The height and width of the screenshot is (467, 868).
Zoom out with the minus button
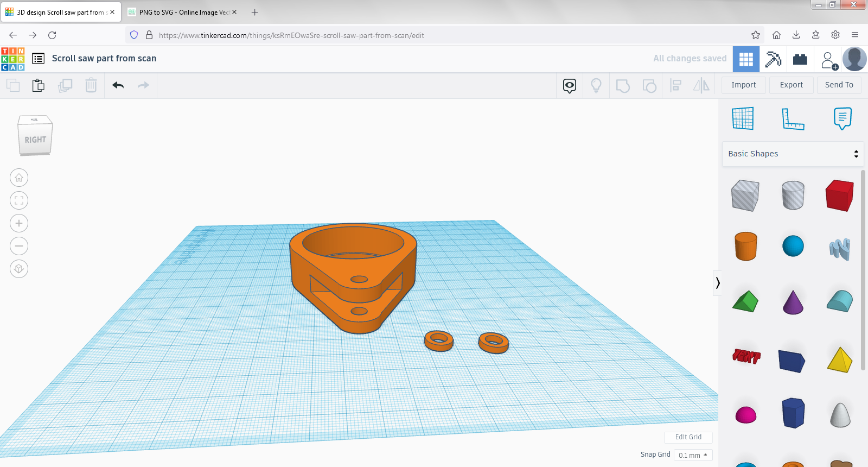tap(19, 246)
